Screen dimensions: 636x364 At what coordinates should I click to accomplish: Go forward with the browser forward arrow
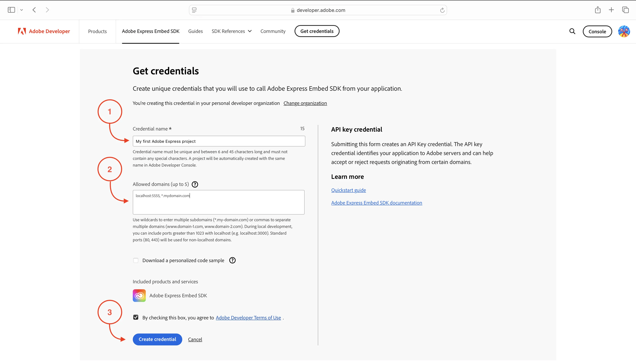point(47,10)
